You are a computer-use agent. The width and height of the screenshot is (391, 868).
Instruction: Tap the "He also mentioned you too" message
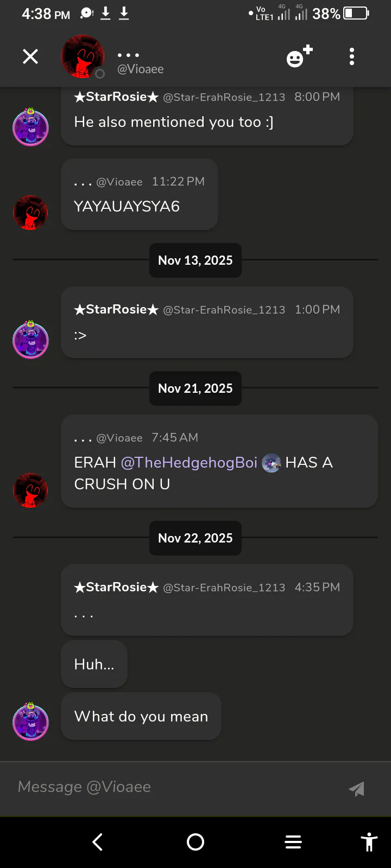pyautogui.click(x=174, y=122)
